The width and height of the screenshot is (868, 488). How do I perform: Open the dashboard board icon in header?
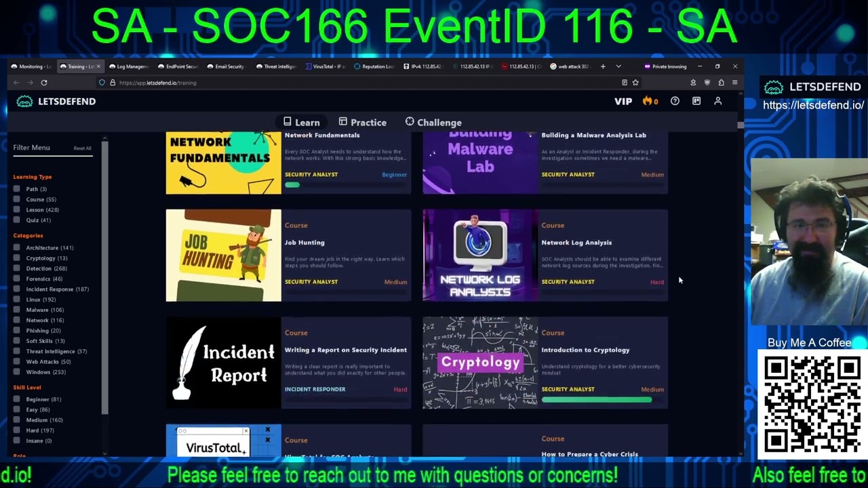point(696,101)
